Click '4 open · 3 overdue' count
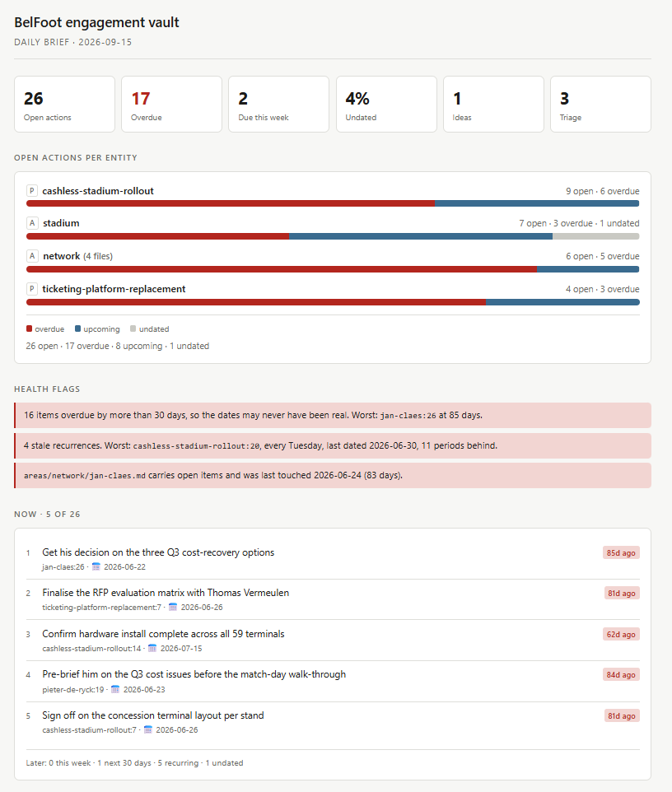672x792 pixels. coord(602,289)
